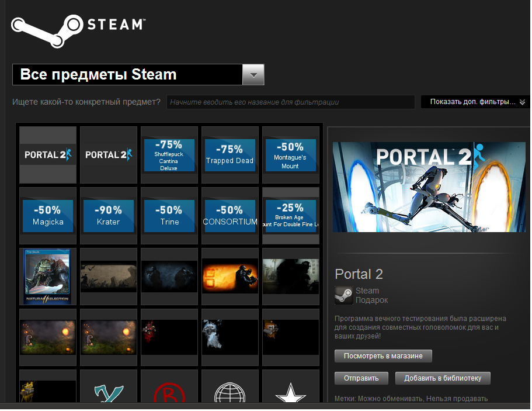Select the -75% Trapped Dead coupon

click(x=230, y=155)
